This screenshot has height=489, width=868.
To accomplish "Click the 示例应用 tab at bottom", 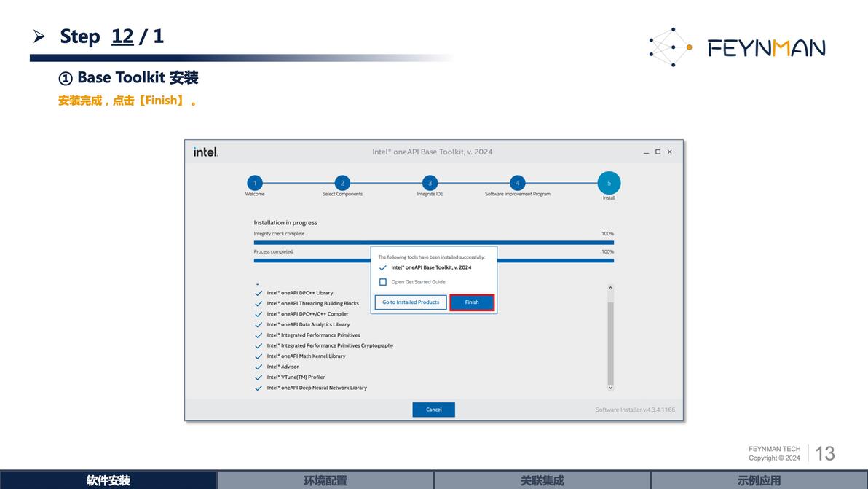I will [759, 480].
